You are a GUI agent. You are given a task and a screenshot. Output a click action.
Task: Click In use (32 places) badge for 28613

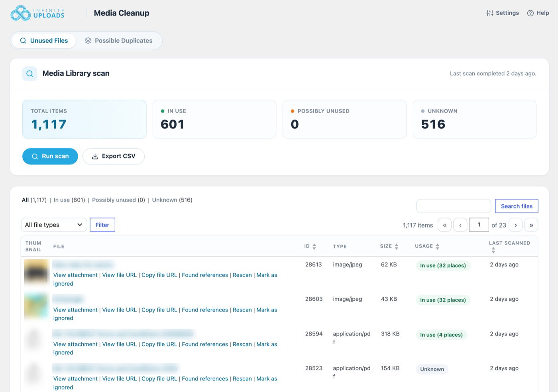443,265
